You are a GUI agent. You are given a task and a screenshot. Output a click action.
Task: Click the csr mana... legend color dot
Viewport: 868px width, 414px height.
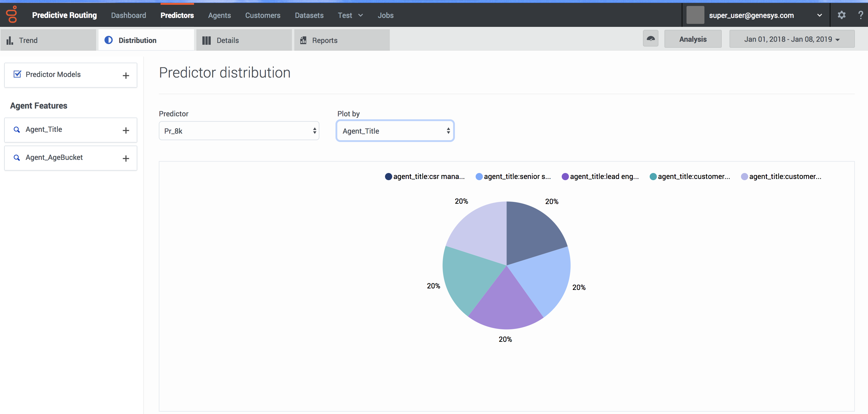[x=388, y=177]
